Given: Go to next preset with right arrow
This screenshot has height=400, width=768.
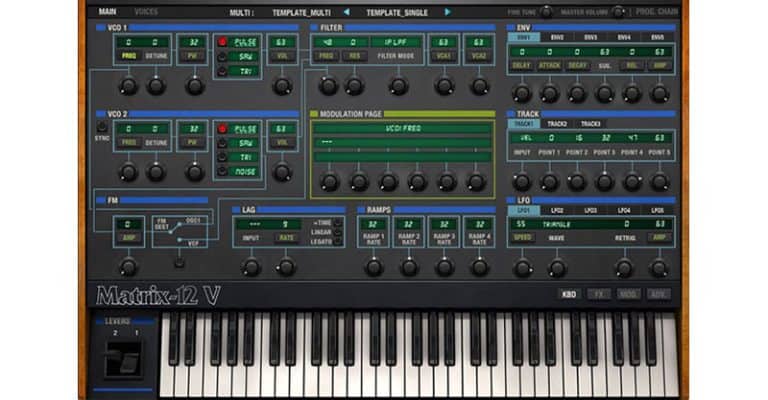Looking at the screenshot, I should [447, 12].
